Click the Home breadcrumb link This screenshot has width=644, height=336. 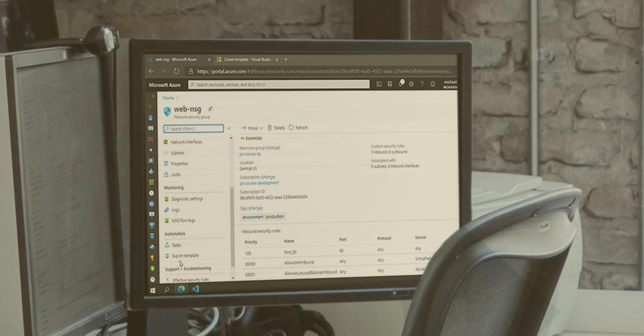168,98
